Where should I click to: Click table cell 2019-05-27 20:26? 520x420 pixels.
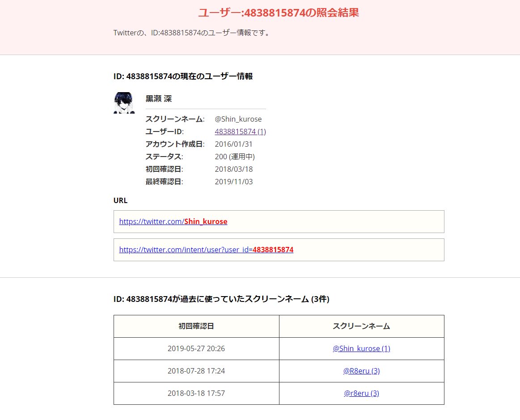point(196,348)
